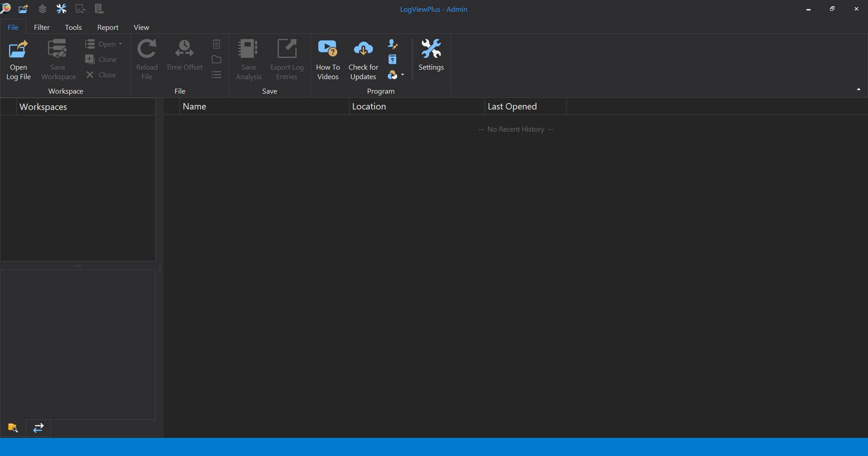The image size is (868, 456).
Task: Sort by the Last Opened column header
Action: click(x=526, y=106)
